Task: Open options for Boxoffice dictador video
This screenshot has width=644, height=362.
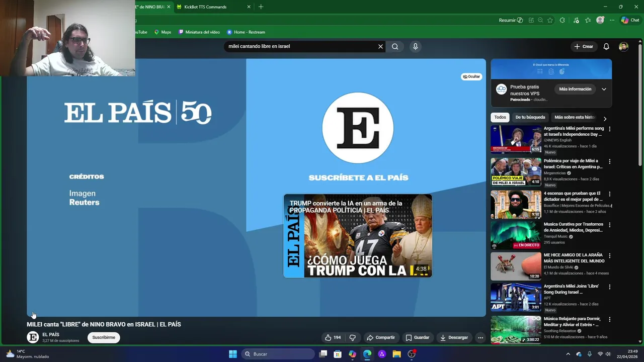Action: point(610,194)
